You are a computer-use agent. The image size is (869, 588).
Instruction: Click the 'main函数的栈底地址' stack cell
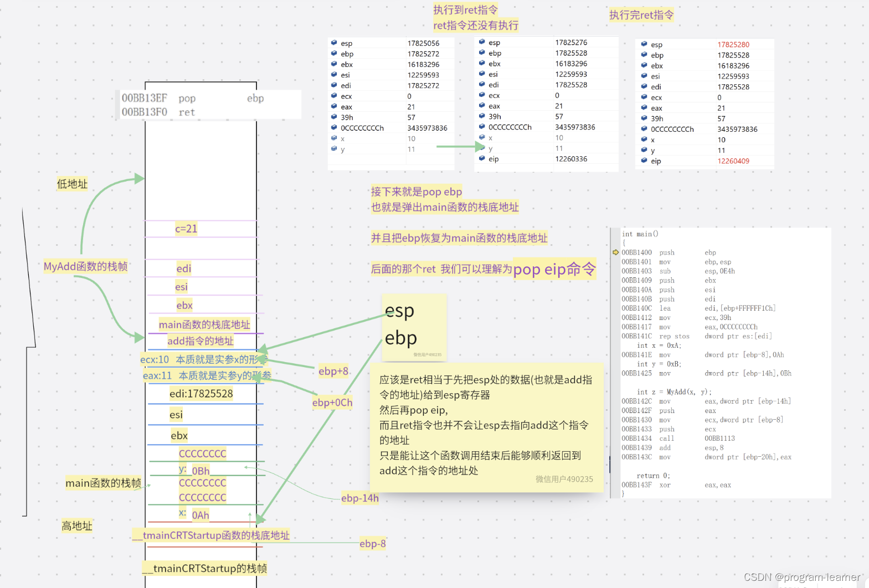[x=204, y=324]
